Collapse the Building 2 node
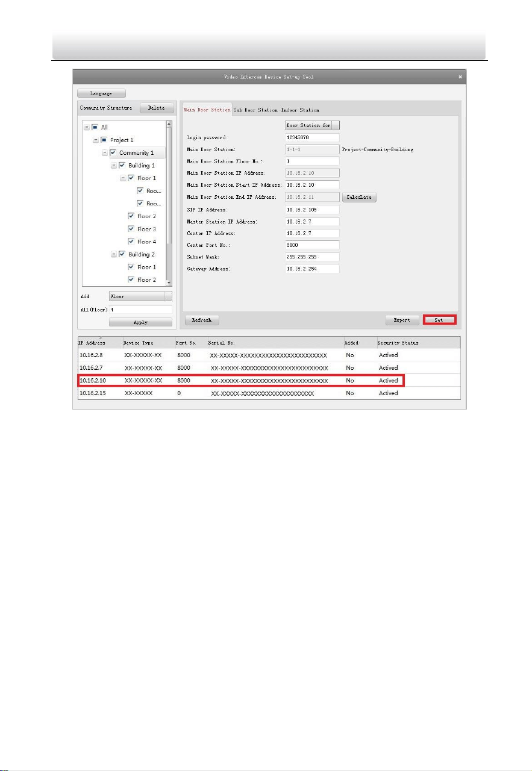 pos(114,254)
